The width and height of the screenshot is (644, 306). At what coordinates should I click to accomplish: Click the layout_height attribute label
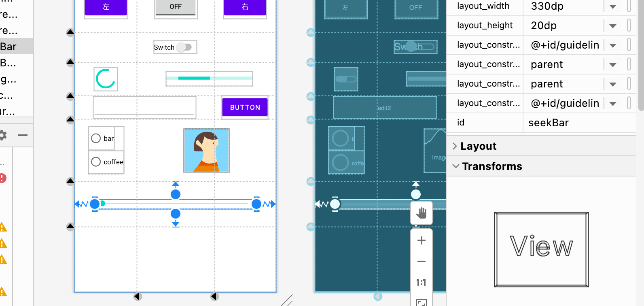pyautogui.click(x=485, y=25)
